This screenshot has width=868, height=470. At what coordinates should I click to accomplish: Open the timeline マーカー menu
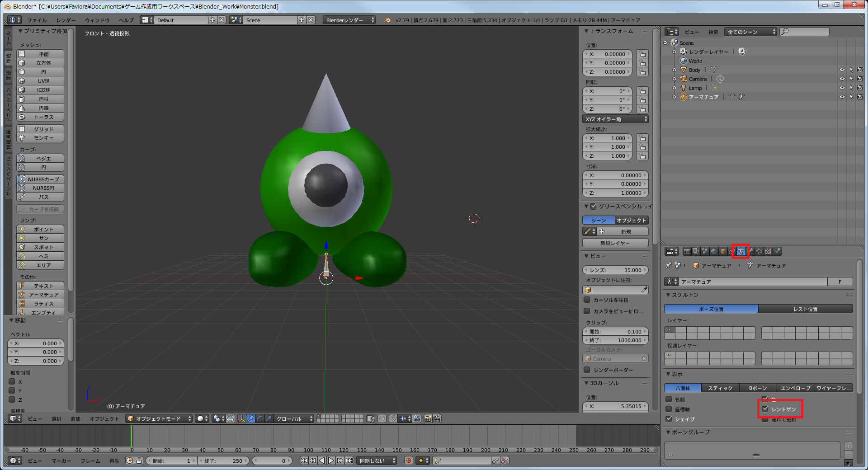61,461
